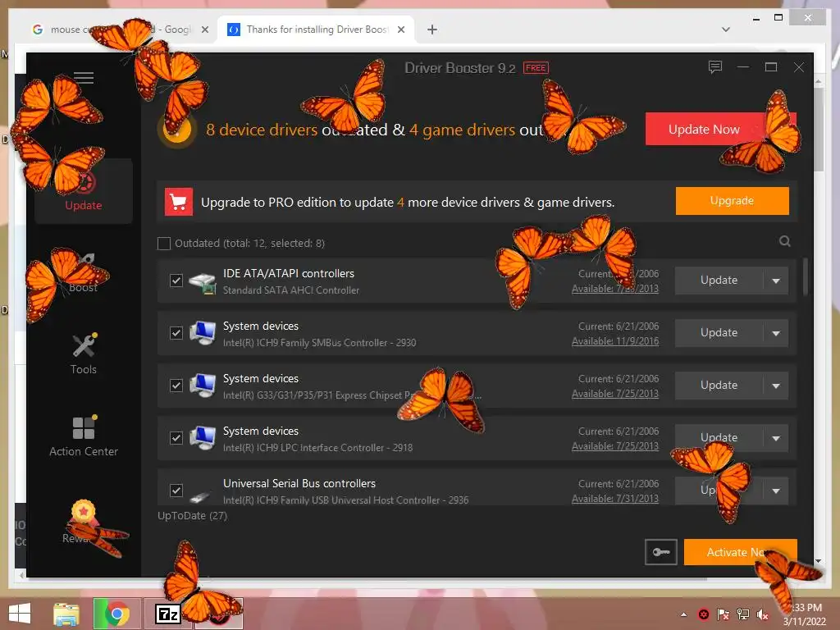The image size is (840, 630).
Task: Uncheck Universal Serial Bus controllers driver
Action: [176, 491]
